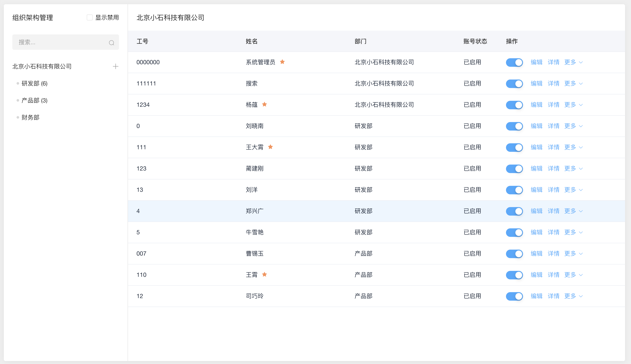This screenshot has height=364, width=631.
Task: Click 详情 link for 杨蕴
Action: click(x=554, y=105)
